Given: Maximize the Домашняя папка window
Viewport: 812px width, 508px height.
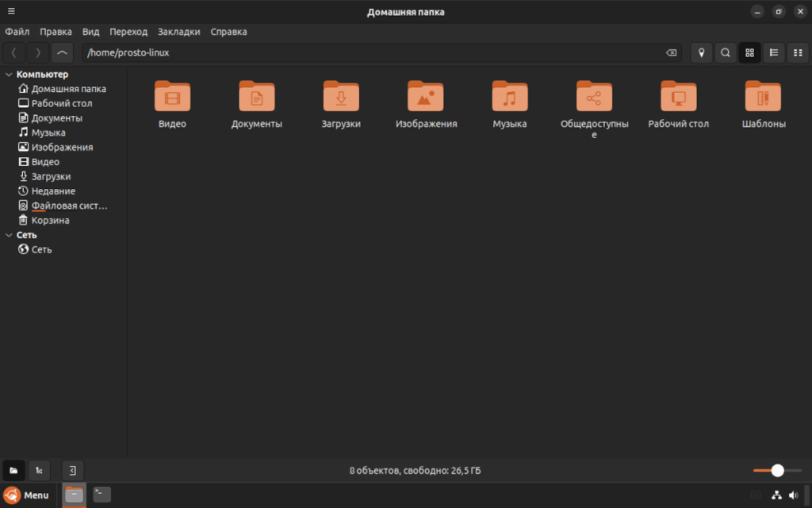Looking at the screenshot, I should coord(779,11).
